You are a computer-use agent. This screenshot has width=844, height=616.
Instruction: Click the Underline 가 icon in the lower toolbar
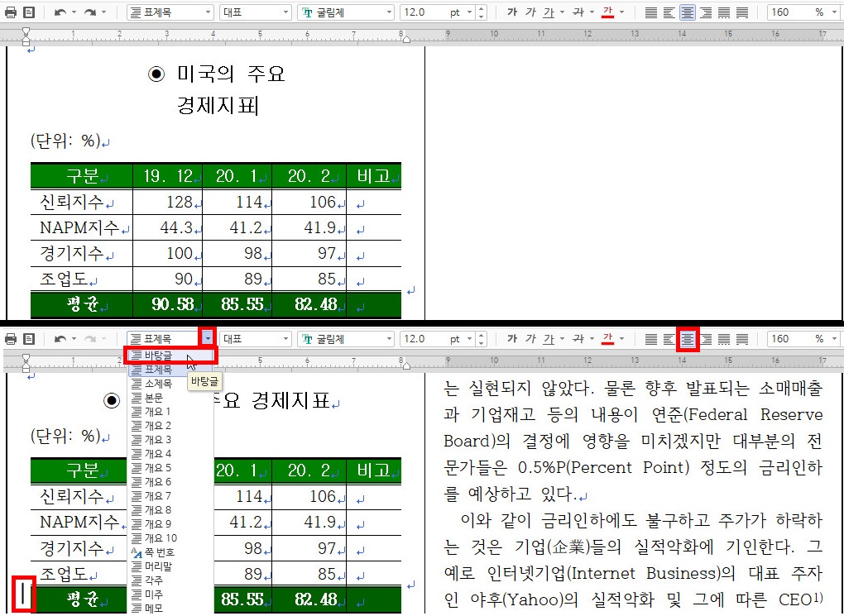point(549,339)
